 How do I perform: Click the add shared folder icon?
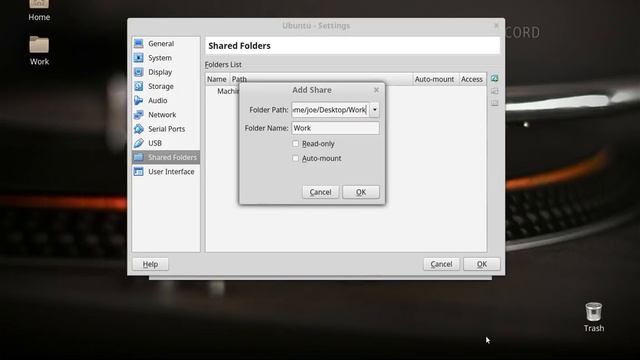click(495, 78)
